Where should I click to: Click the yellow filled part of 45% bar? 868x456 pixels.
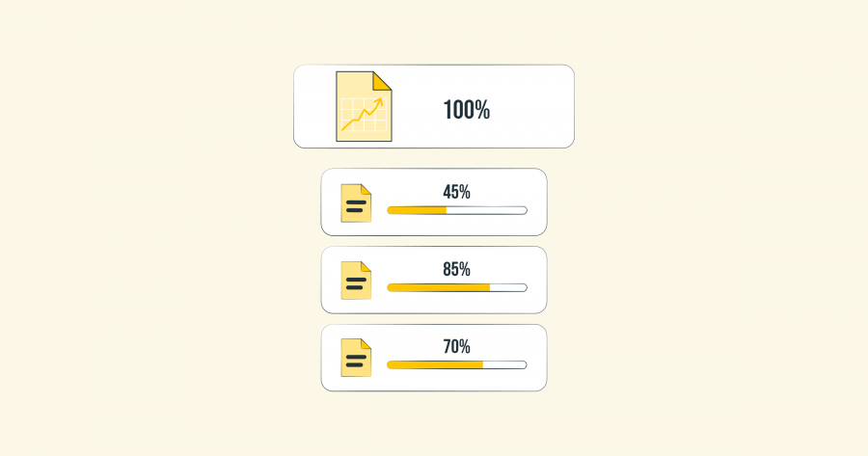[417, 210]
